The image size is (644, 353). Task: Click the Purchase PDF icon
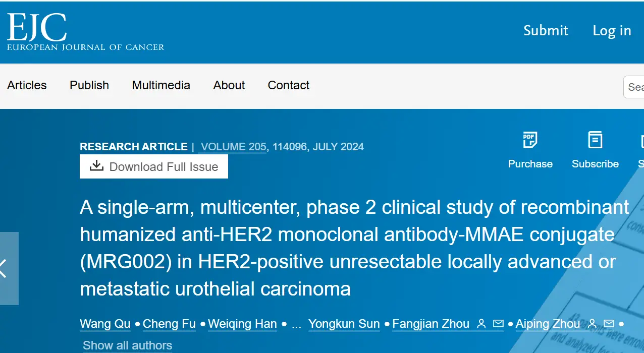(529, 140)
